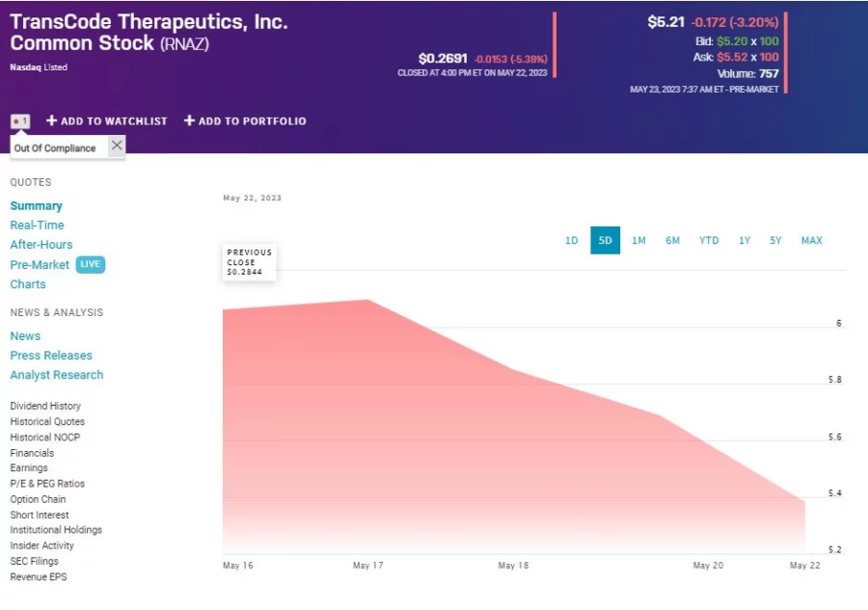Switch to the 6M range

click(672, 240)
